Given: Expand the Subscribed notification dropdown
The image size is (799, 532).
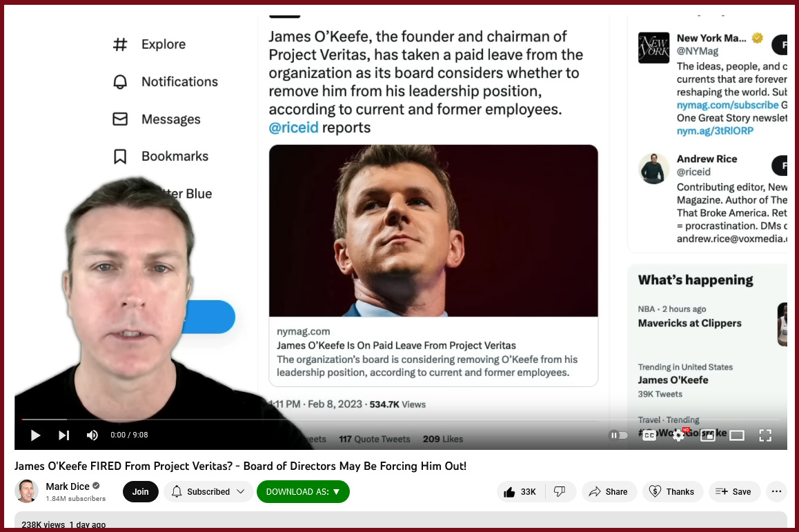Looking at the screenshot, I should (x=208, y=492).
